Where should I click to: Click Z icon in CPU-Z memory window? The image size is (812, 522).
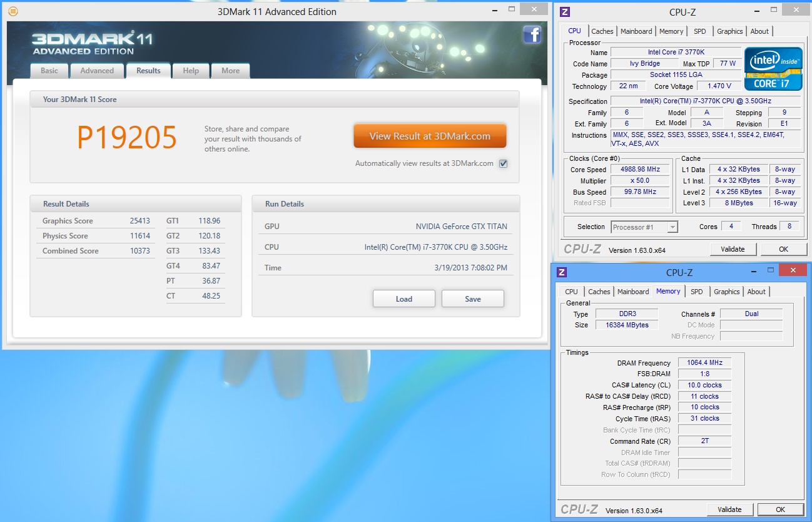pyautogui.click(x=562, y=272)
